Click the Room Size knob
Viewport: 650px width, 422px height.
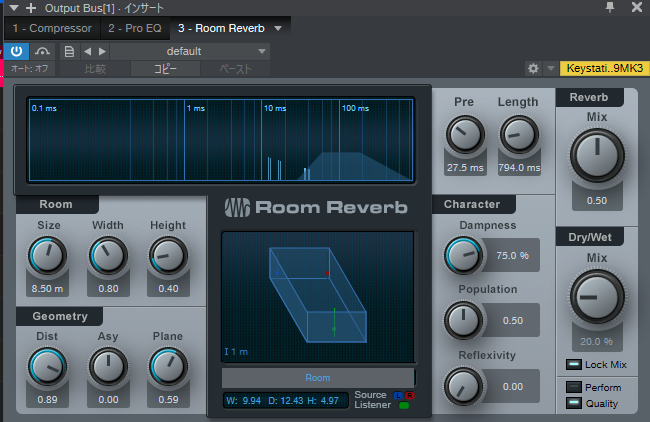tap(47, 256)
